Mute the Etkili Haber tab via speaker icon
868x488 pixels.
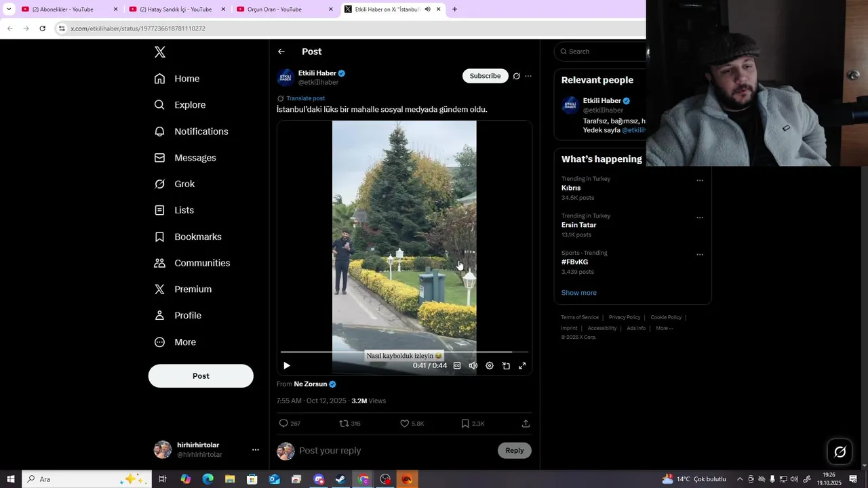coord(428,9)
